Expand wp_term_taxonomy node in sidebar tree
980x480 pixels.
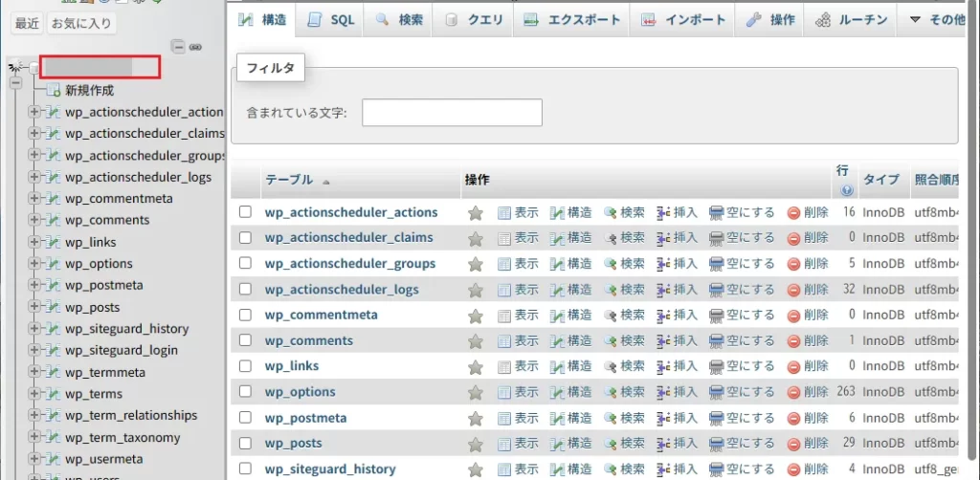(34, 438)
